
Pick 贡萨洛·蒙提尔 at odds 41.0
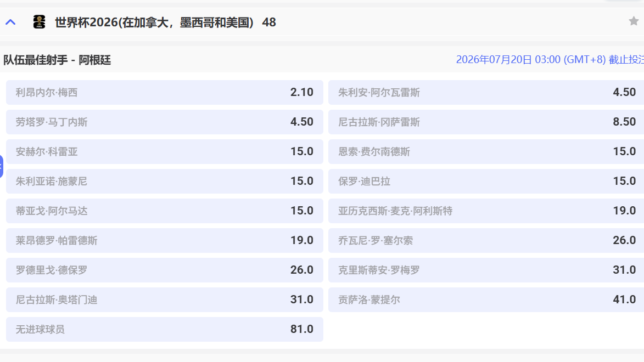point(486,300)
